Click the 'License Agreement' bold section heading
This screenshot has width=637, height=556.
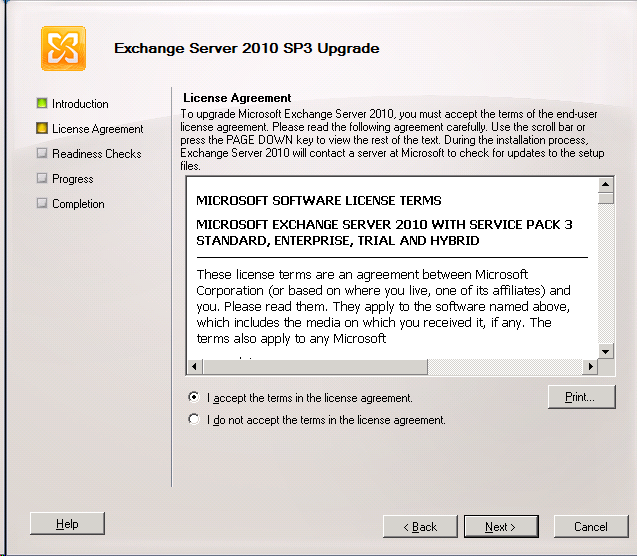point(237,98)
